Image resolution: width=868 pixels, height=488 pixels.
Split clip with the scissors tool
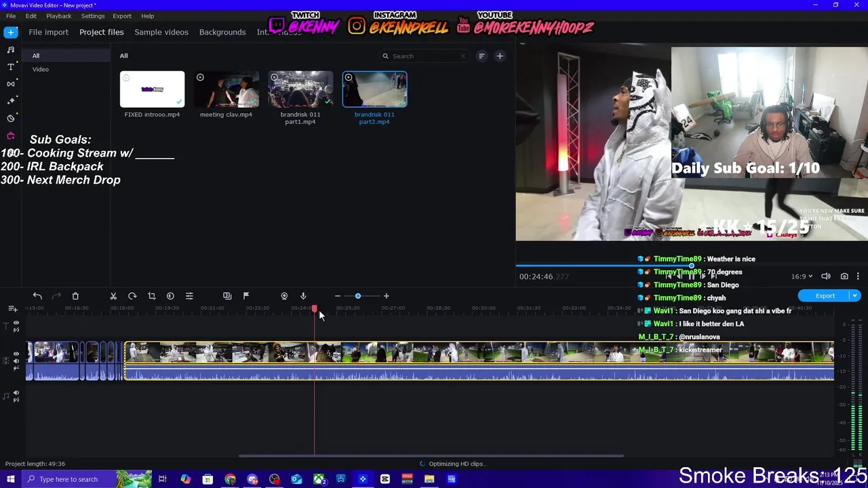click(113, 296)
